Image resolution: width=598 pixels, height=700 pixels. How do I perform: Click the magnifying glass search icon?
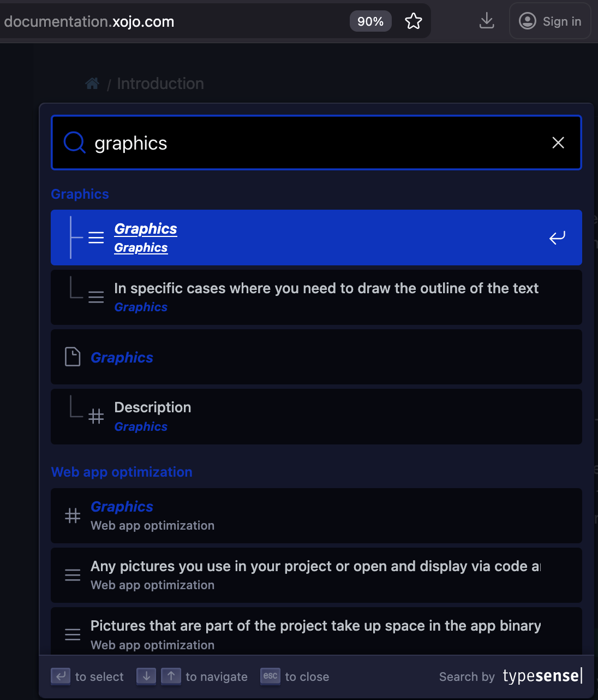74,143
